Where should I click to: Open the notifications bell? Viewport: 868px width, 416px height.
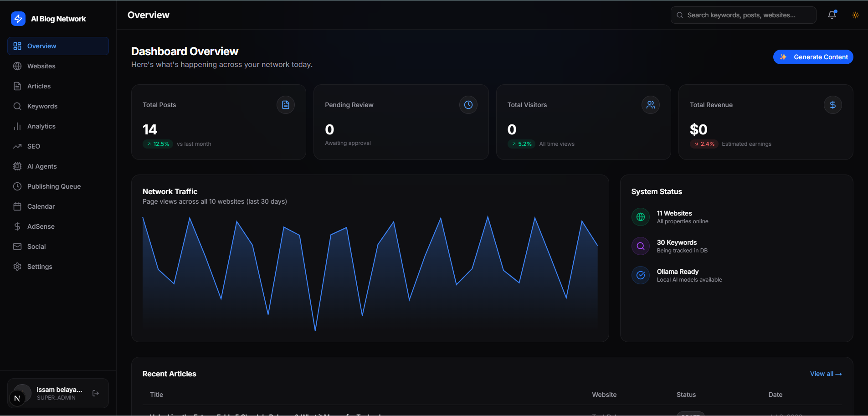coord(832,15)
